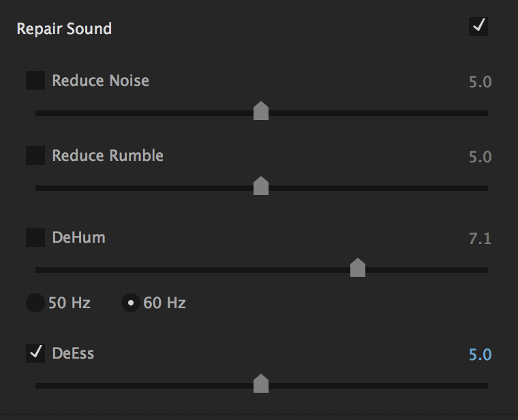Click the Reduce Rumble slider handle
Viewport: 518px width, 420px height.
coord(261,185)
